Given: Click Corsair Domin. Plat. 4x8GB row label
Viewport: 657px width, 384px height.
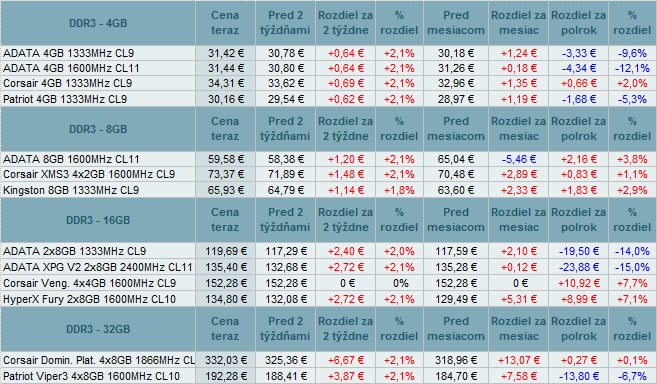Looking at the screenshot, I should coord(99,361).
